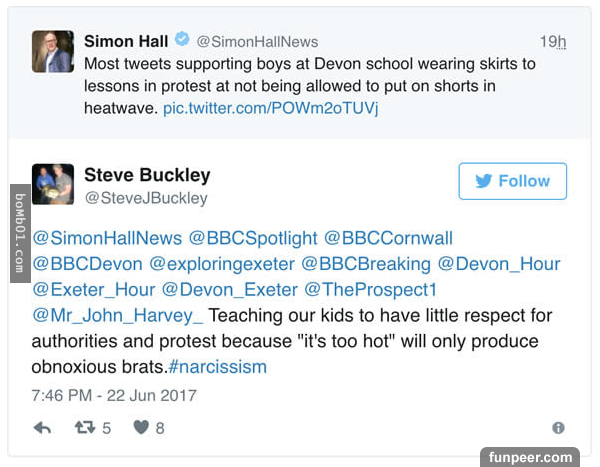This screenshot has width=600, height=467.
Task: Like the tweet with heart icon
Action: (x=141, y=427)
